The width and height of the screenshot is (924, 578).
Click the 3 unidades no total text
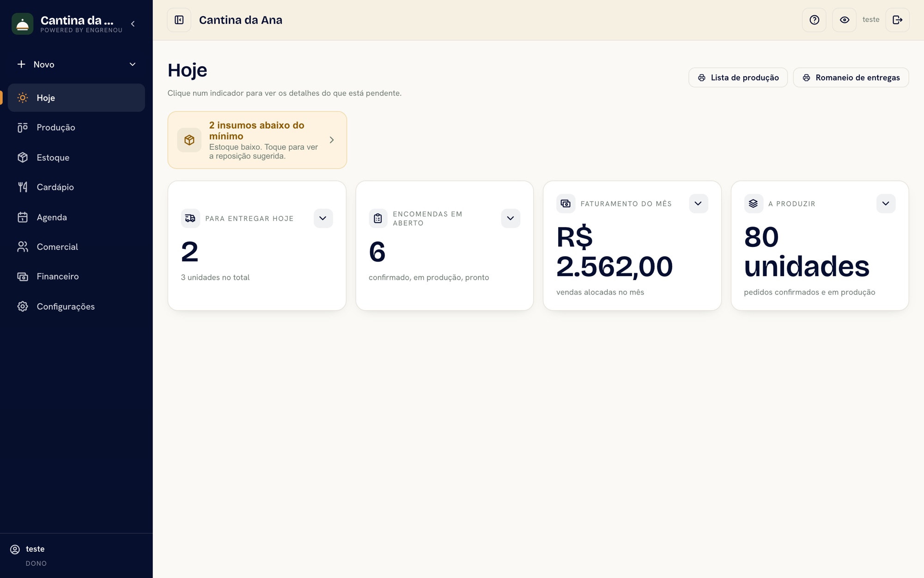click(215, 277)
